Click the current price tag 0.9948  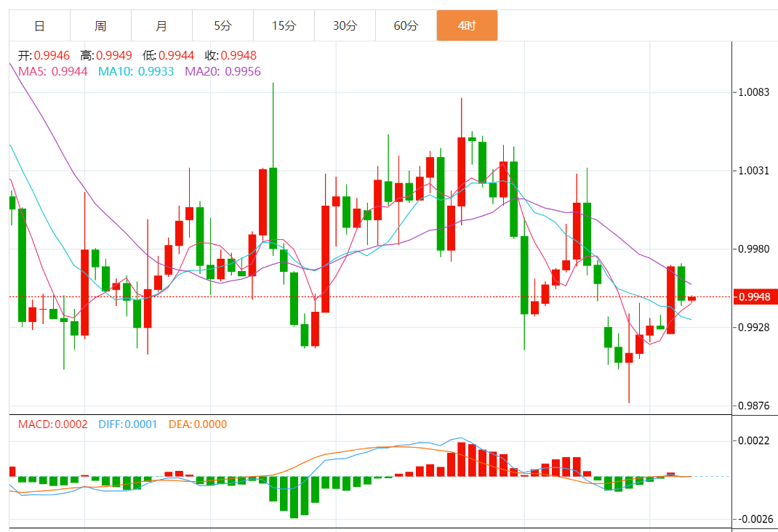coord(755,297)
